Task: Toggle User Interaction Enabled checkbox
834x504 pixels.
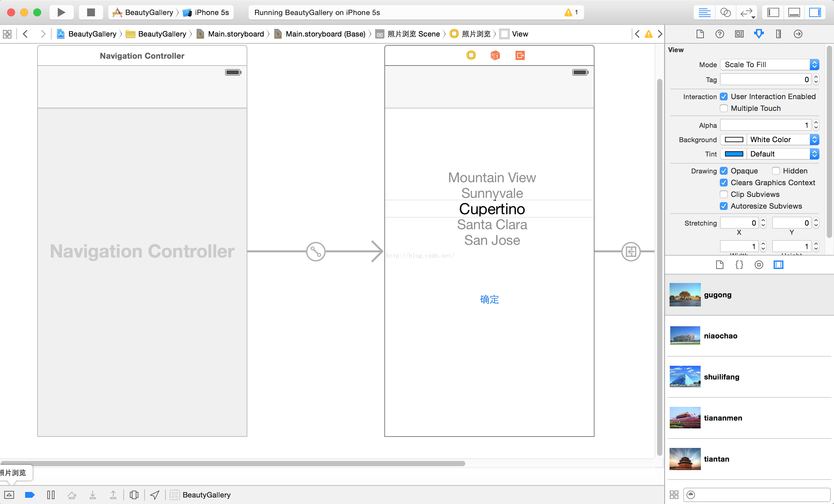Action: click(724, 97)
